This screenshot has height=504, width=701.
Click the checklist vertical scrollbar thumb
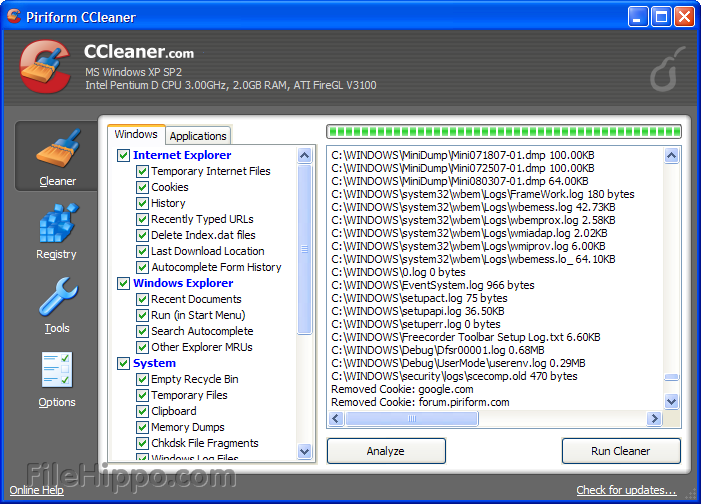click(x=304, y=250)
